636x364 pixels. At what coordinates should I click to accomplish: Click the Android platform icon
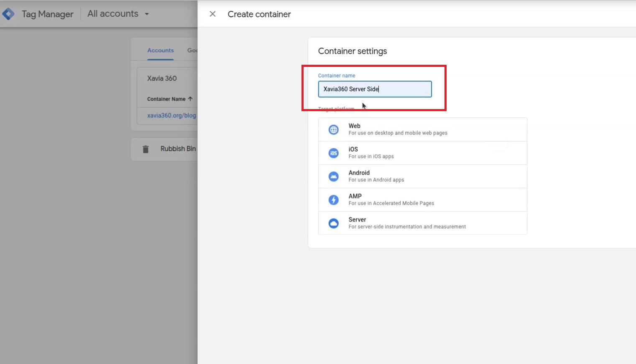click(x=334, y=176)
